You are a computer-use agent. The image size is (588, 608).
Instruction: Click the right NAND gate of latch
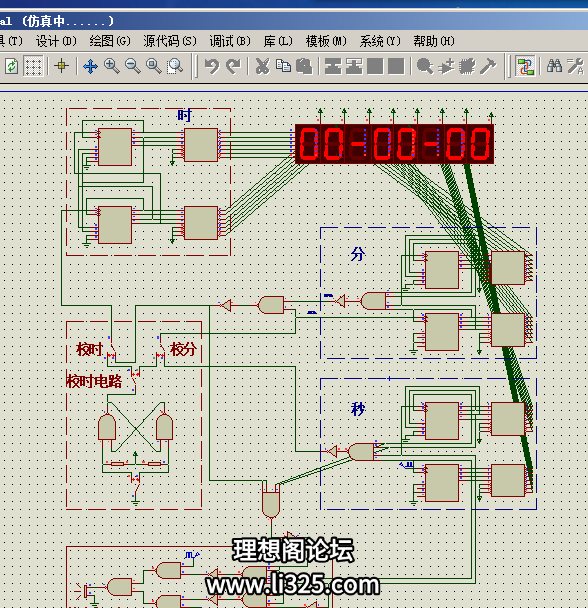(x=164, y=426)
